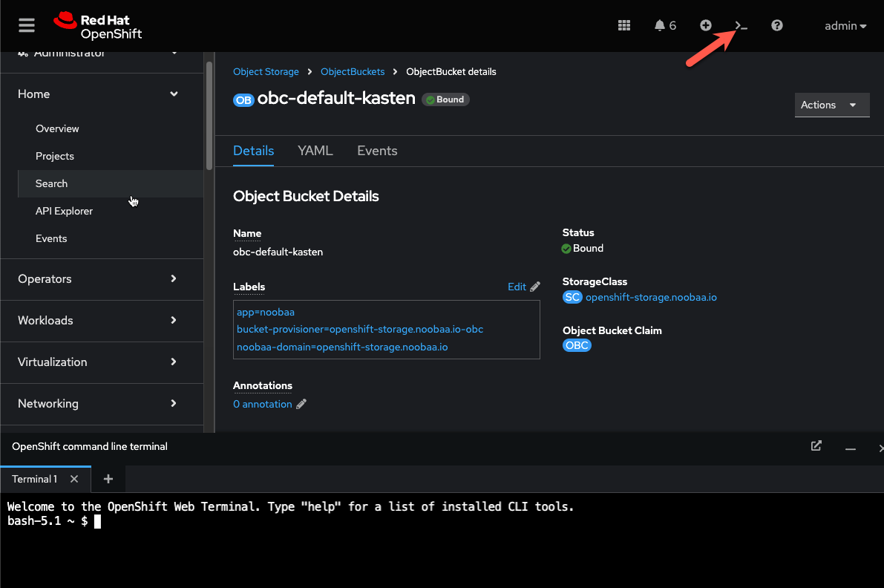Open the application launcher grid icon
The width and height of the screenshot is (884, 588).
tap(624, 25)
